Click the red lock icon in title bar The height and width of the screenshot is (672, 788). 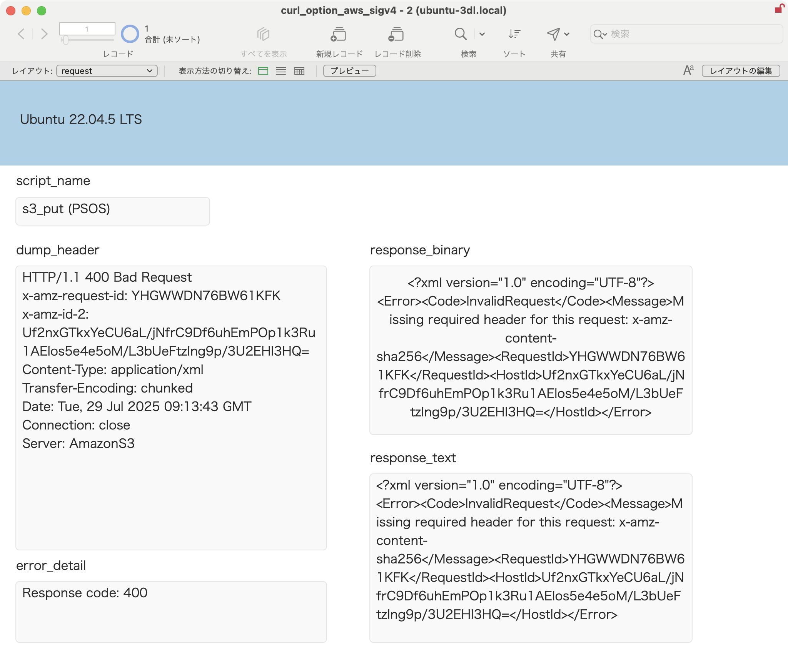(780, 8)
